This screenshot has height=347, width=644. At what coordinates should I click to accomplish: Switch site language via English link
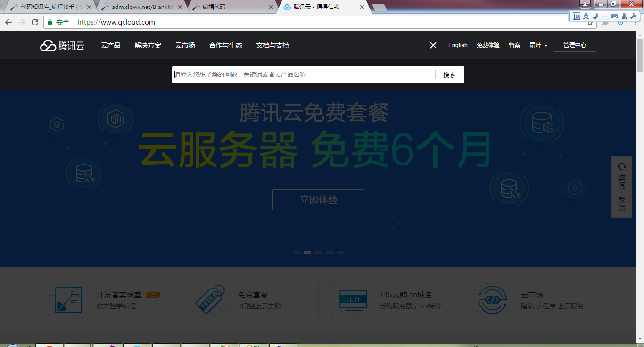click(x=458, y=45)
